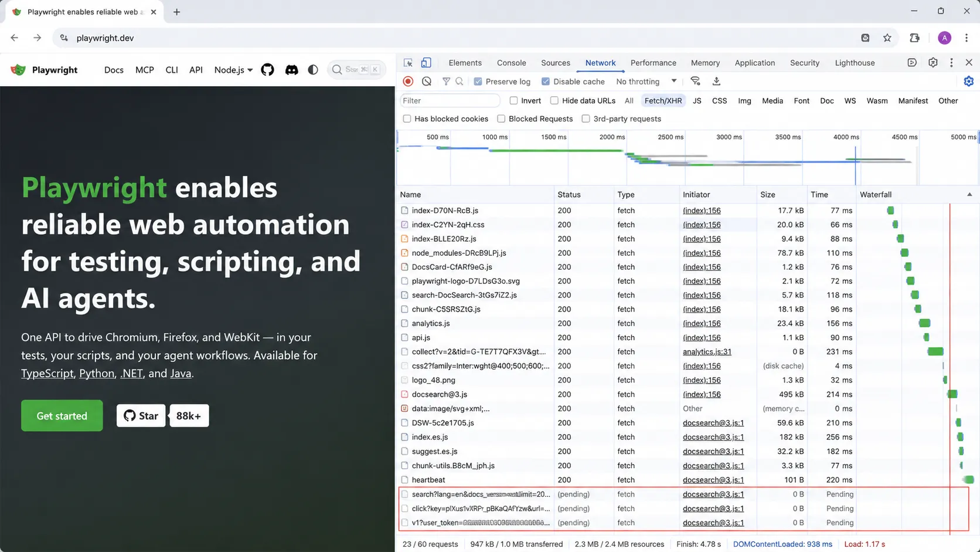Viewport: 980px width, 552px height.
Task: Activate the inspect element picker icon
Action: (408, 63)
